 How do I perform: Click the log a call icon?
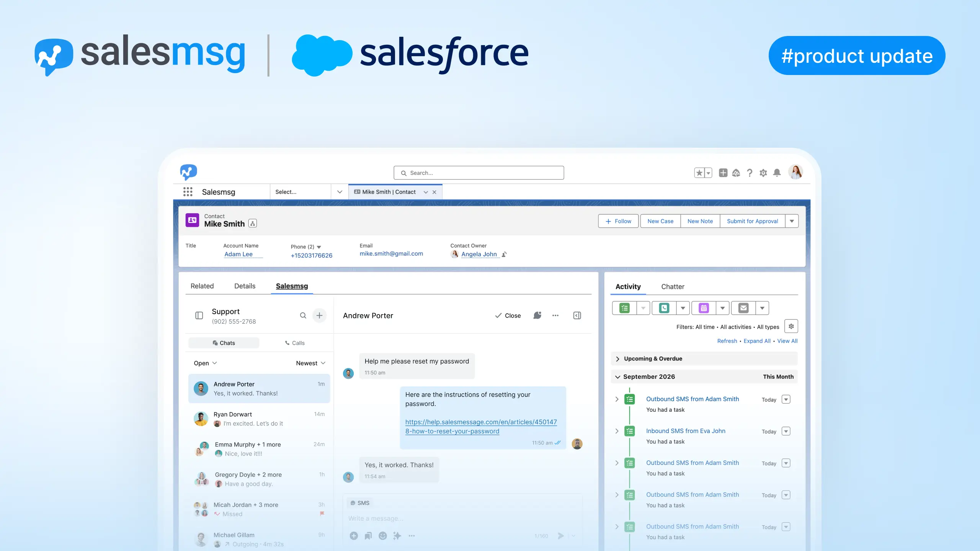point(664,308)
